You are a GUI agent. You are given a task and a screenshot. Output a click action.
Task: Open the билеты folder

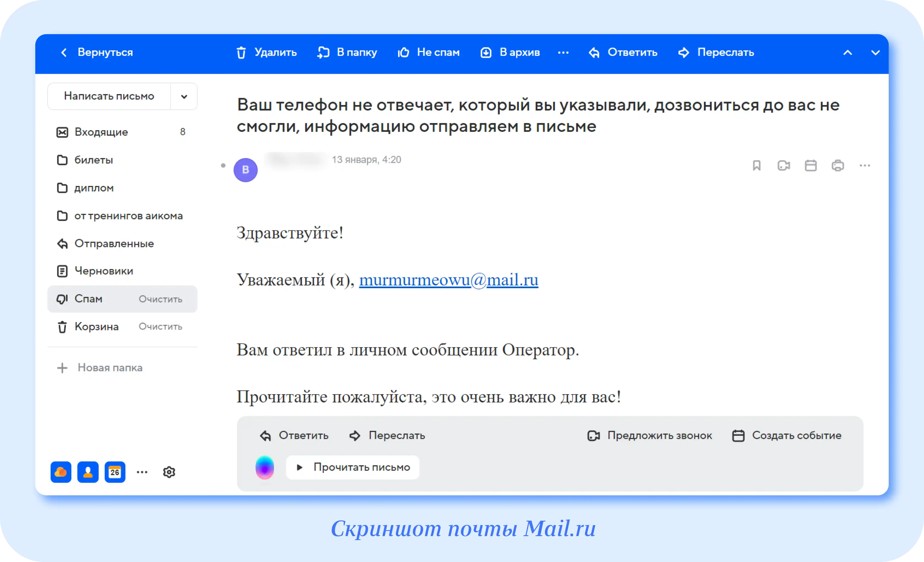(x=122, y=160)
